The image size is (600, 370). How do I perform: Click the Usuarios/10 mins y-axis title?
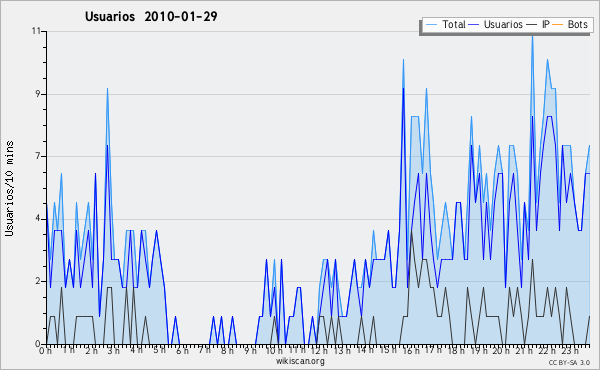tap(10, 188)
